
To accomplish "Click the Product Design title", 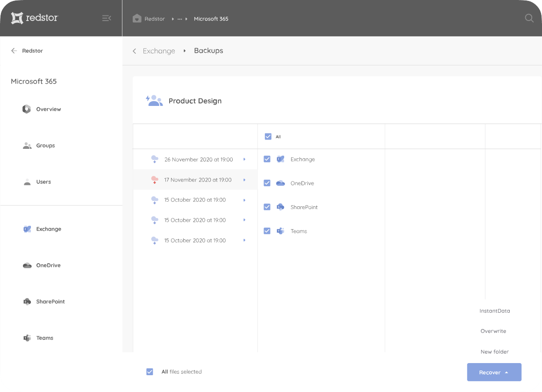I will [195, 101].
